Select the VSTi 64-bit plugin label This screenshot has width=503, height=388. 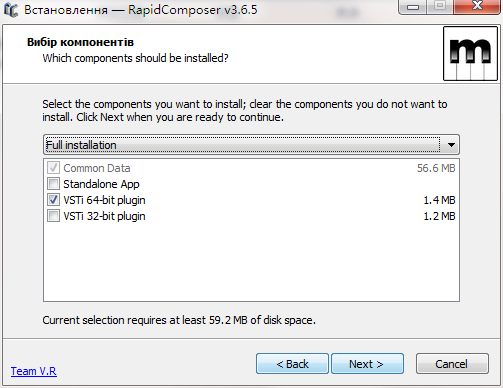104,200
